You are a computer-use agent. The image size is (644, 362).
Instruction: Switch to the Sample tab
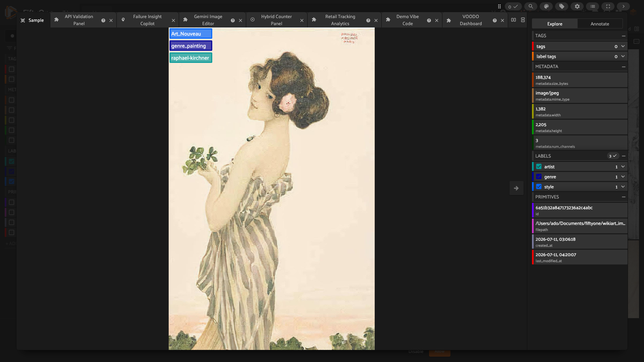(x=33, y=20)
